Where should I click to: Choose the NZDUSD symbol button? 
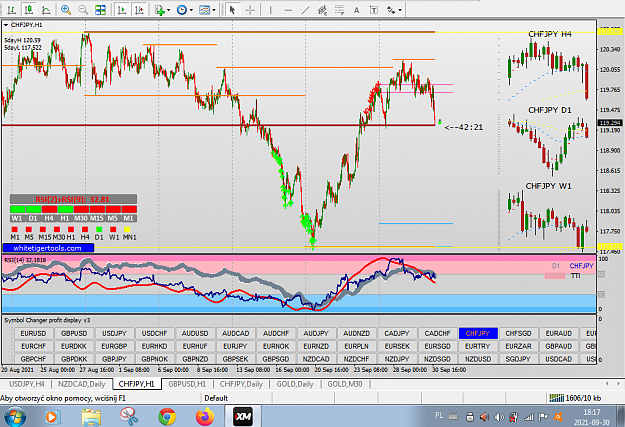478,359
